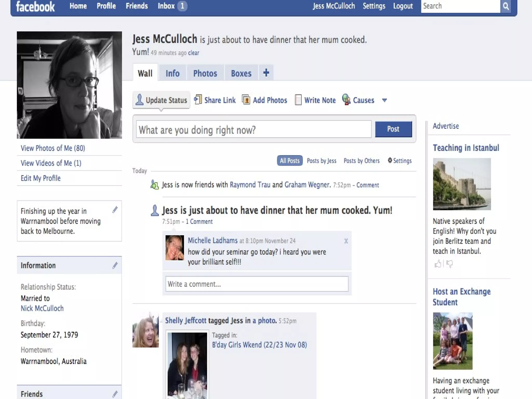532x399 pixels.
Task: Select the All Posts filter
Action: coord(289,161)
